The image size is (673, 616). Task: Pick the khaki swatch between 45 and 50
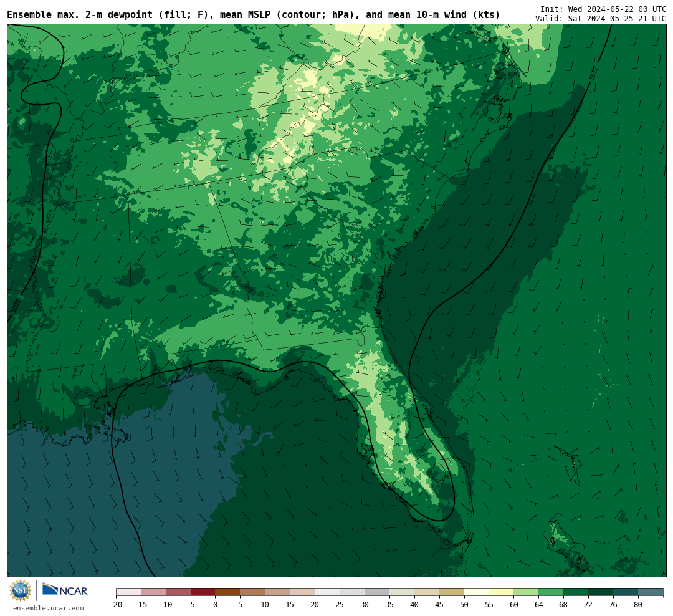[452, 592]
